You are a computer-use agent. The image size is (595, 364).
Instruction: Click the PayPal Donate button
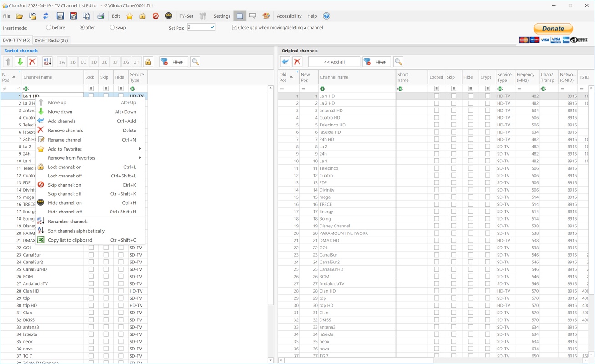pos(553,28)
